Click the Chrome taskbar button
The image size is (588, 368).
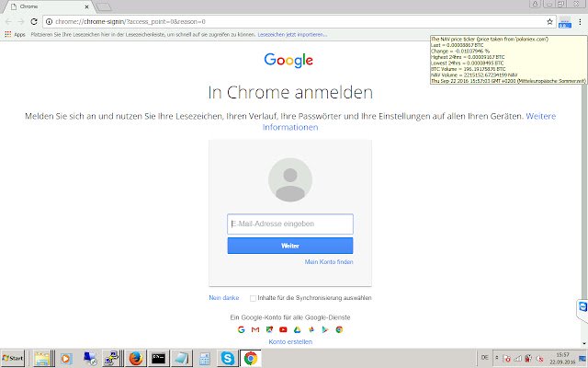(x=251, y=359)
